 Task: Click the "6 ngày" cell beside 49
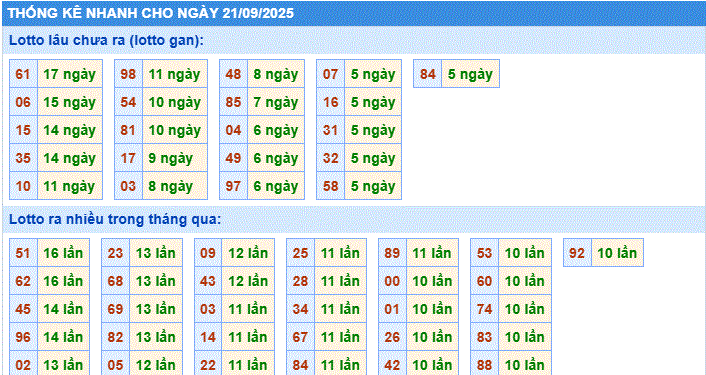pyautogui.click(x=276, y=158)
